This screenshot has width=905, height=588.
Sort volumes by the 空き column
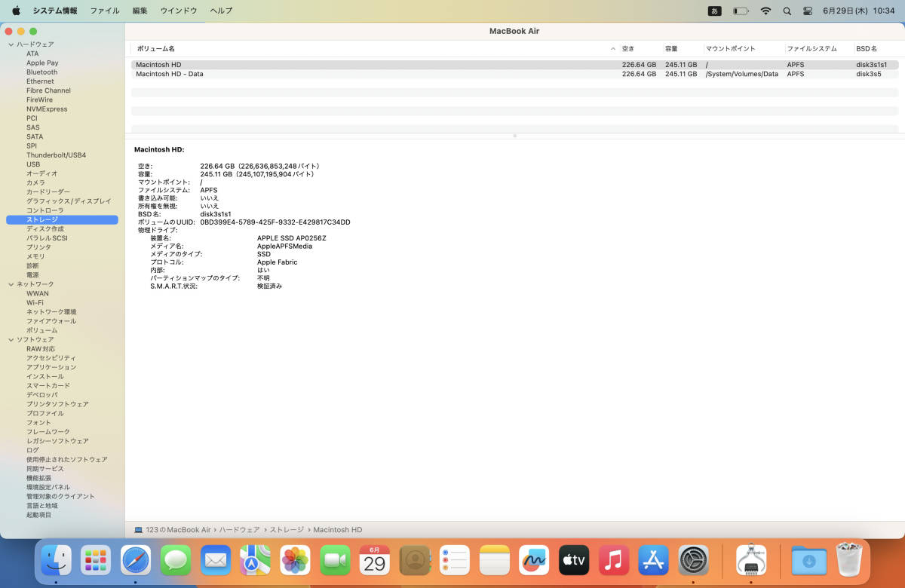click(x=627, y=48)
